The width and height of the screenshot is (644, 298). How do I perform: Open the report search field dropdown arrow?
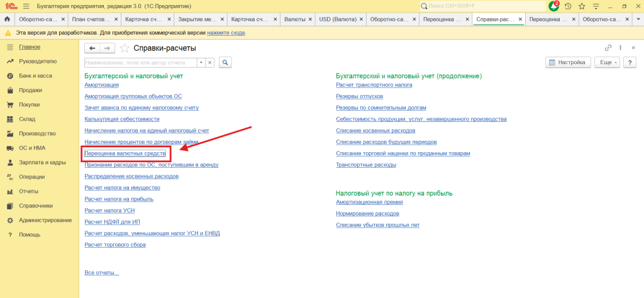[x=201, y=62]
